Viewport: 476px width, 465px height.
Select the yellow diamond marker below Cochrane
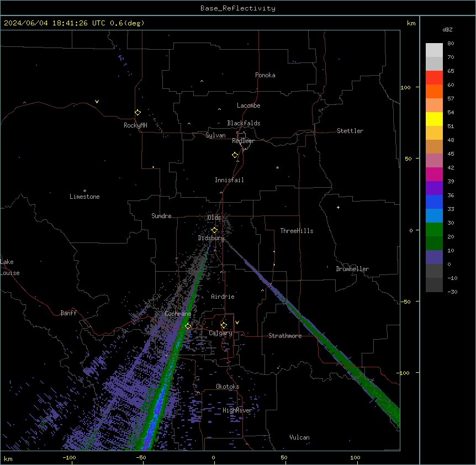(188, 326)
